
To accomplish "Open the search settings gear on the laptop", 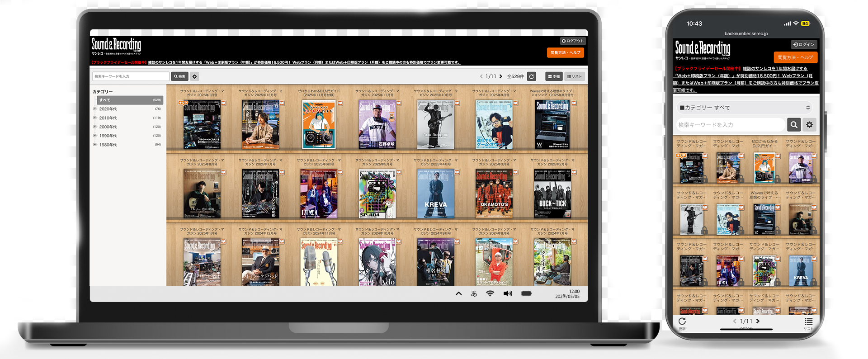I will coord(195,76).
